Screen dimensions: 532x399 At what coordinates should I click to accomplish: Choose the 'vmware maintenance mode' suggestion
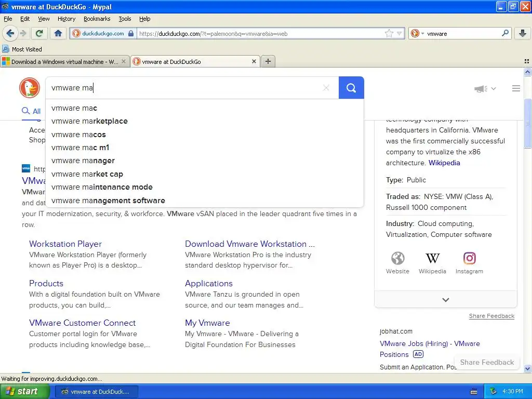pyautogui.click(x=205, y=187)
